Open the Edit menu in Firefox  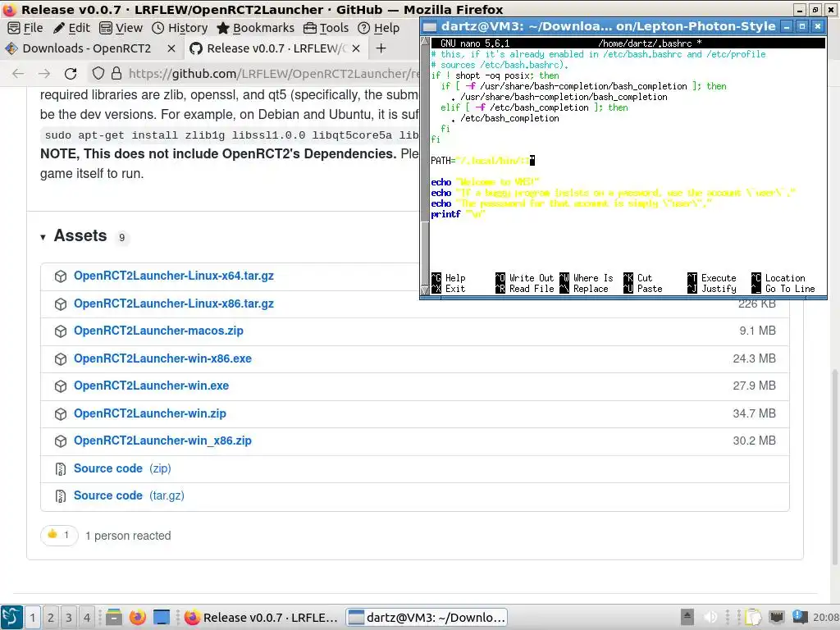click(72, 28)
